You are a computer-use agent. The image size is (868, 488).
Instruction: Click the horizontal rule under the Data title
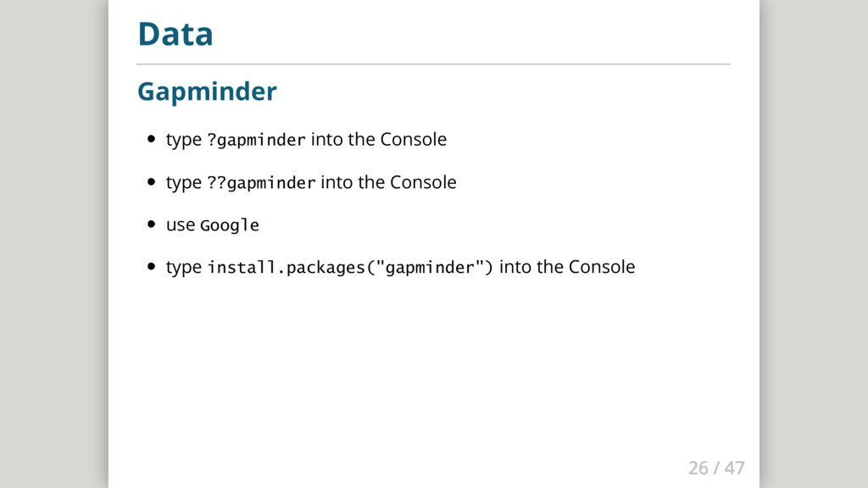[x=433, y=64]
